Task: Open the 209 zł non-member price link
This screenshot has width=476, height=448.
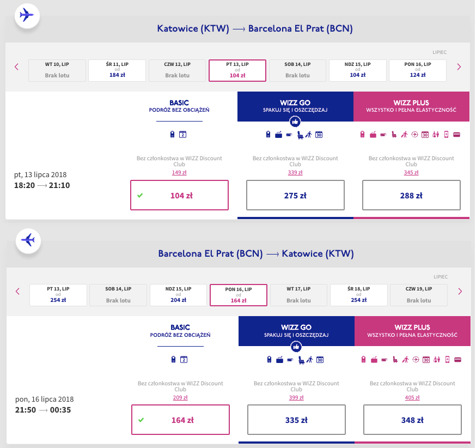Action: tap(180, 397)
